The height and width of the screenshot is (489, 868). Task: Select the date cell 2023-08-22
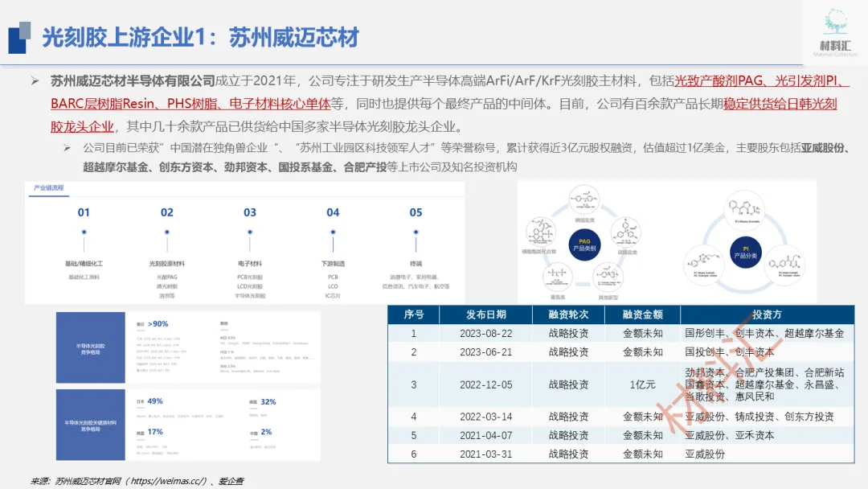[x=486, y=334]
